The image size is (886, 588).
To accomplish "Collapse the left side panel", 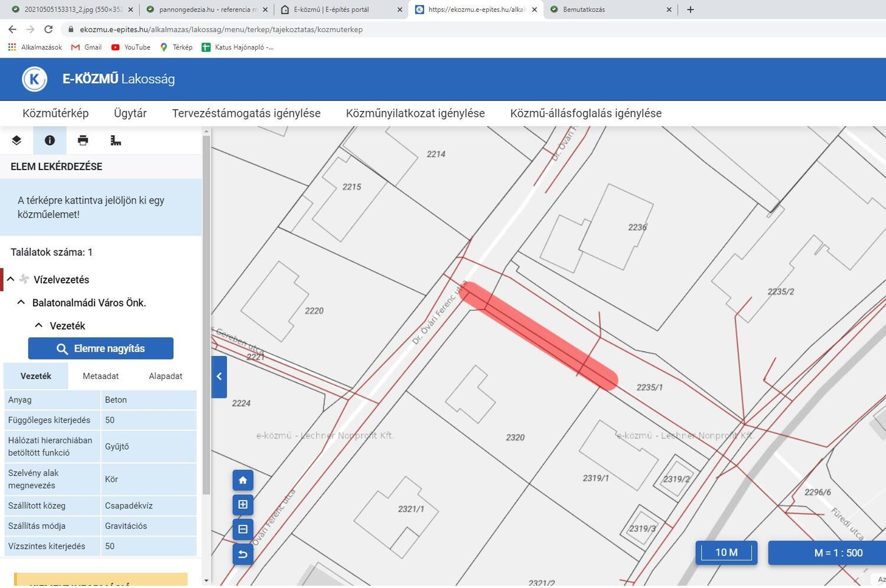I will [x=219, y=377].
